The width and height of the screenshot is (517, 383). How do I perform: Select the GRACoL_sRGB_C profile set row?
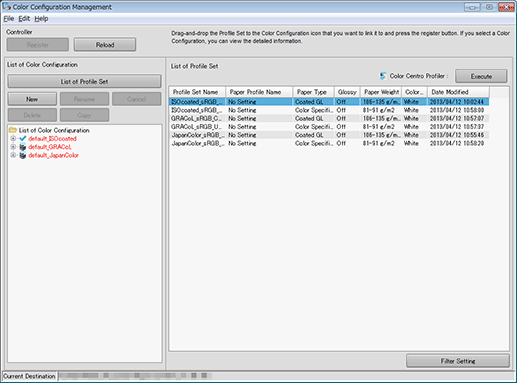click(x=329, y=118)
